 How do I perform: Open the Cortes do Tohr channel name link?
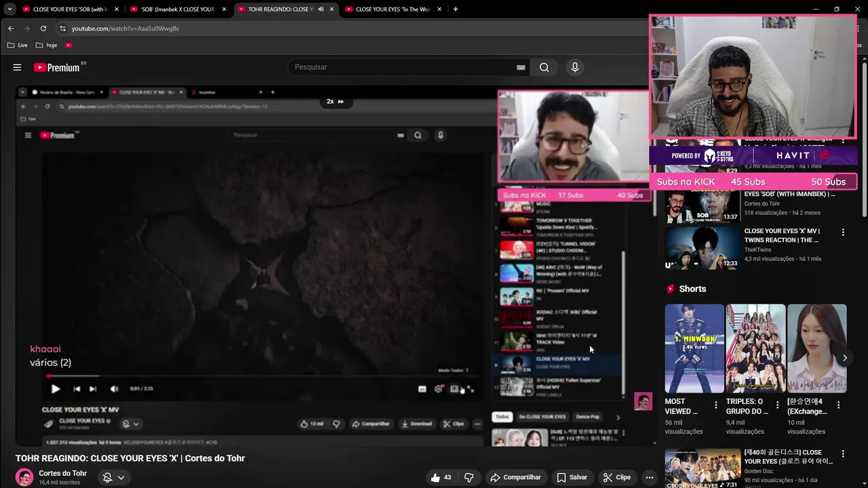pos(62,473)
